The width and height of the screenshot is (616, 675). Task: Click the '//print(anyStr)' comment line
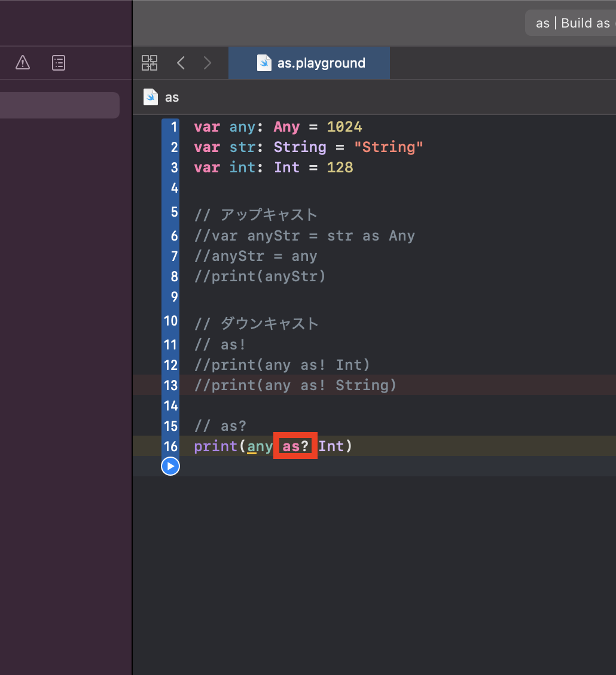260,276
